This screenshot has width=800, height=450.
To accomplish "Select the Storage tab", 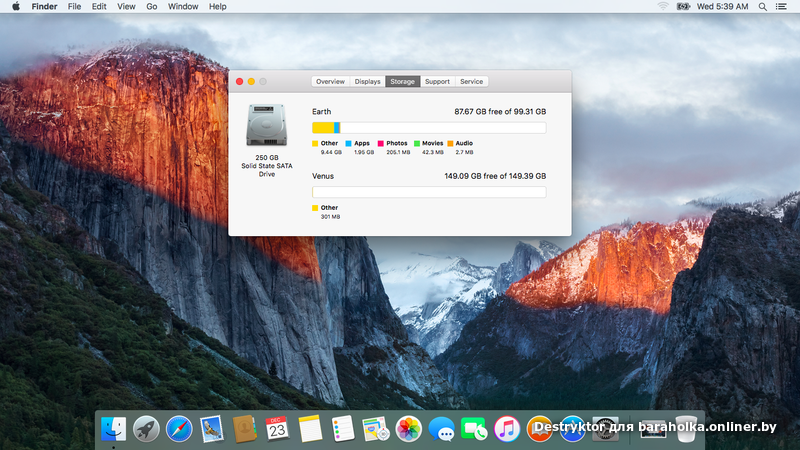I will point(403,82).
